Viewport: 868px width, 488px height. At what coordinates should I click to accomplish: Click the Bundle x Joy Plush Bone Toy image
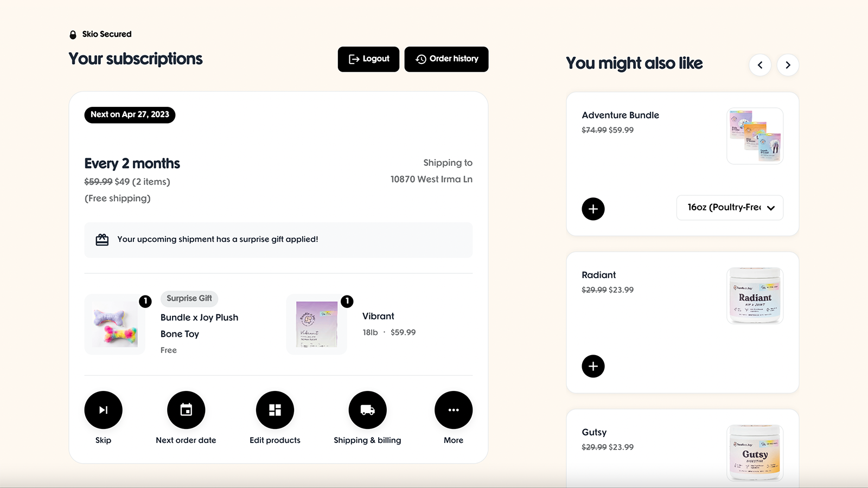click(x=115, y=324)
